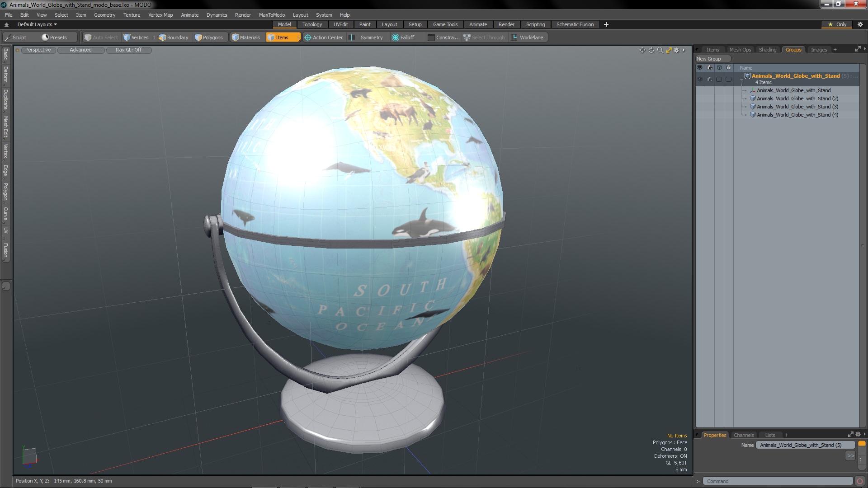This screenshot has height=488, width=868.
Task: Switch to the Mesh Ops tab
Action: click(740, 50)
